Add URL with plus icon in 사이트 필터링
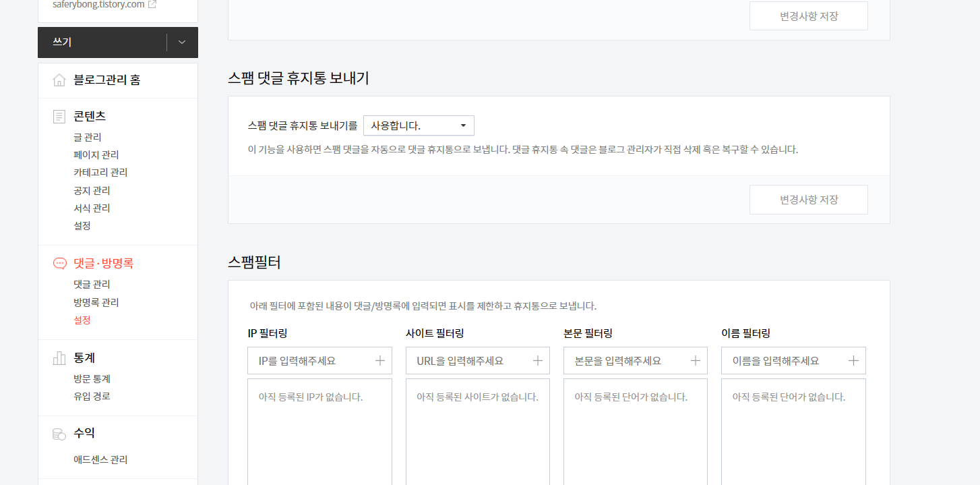 (538, 361)
